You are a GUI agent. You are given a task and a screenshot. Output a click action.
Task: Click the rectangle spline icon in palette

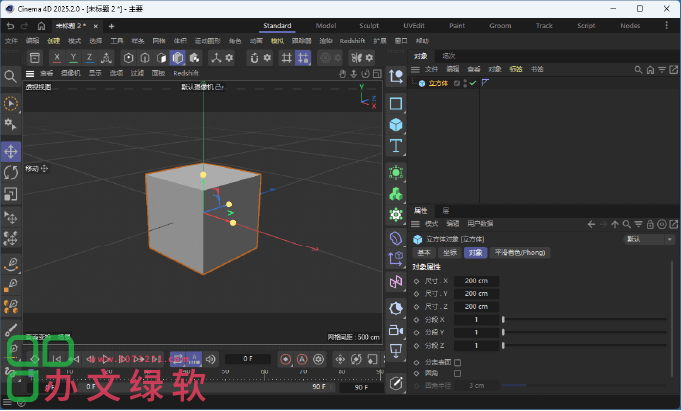pos(396,104)
